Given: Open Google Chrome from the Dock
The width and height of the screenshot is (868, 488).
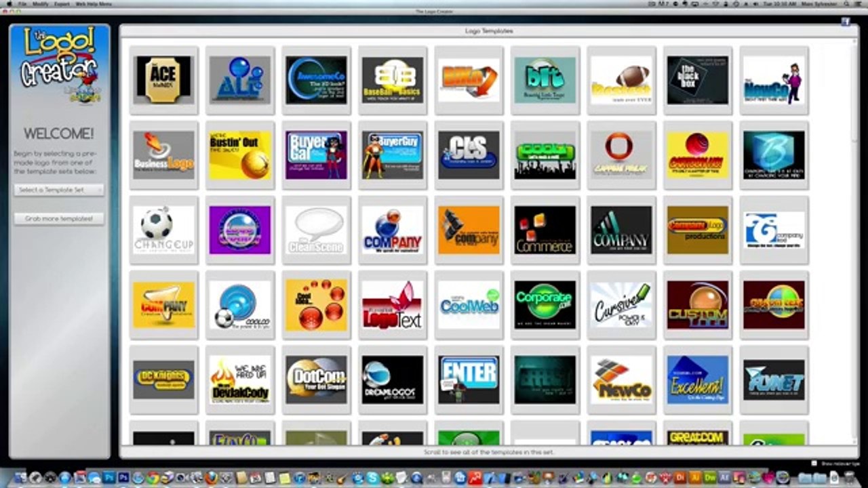Looking at the screenshot, I should pyautogui.click(x=153, y=479).
